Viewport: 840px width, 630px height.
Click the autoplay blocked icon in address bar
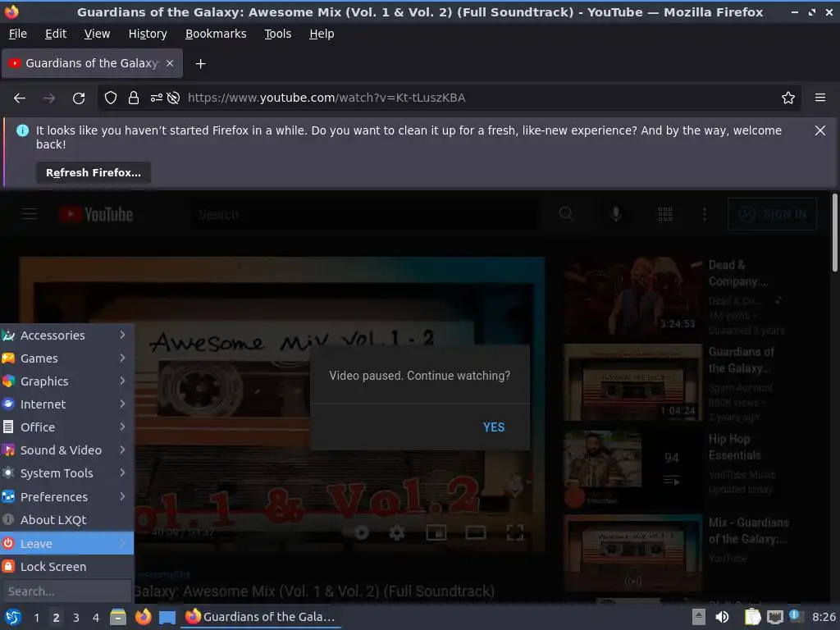tap(173, 98)
